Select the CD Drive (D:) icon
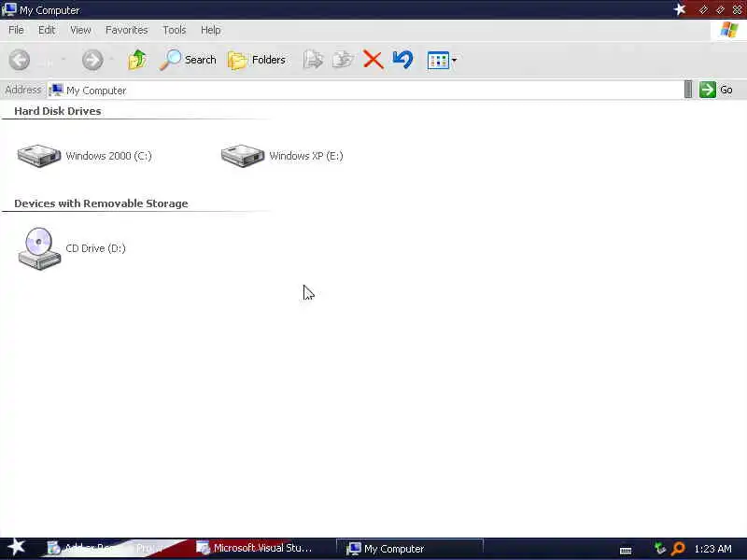The image size is (747, 560). [39, 248]
